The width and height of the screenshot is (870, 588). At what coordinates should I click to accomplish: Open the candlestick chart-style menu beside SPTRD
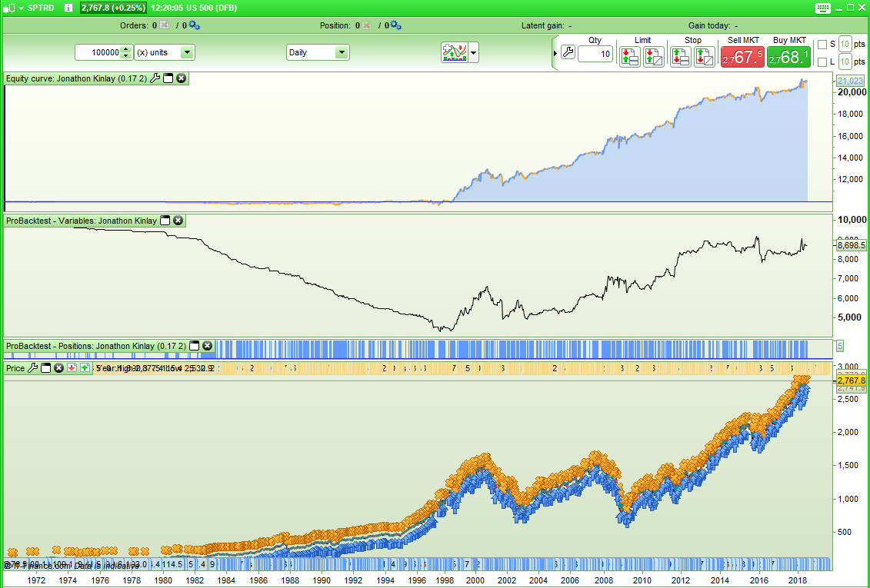(13, 8)
